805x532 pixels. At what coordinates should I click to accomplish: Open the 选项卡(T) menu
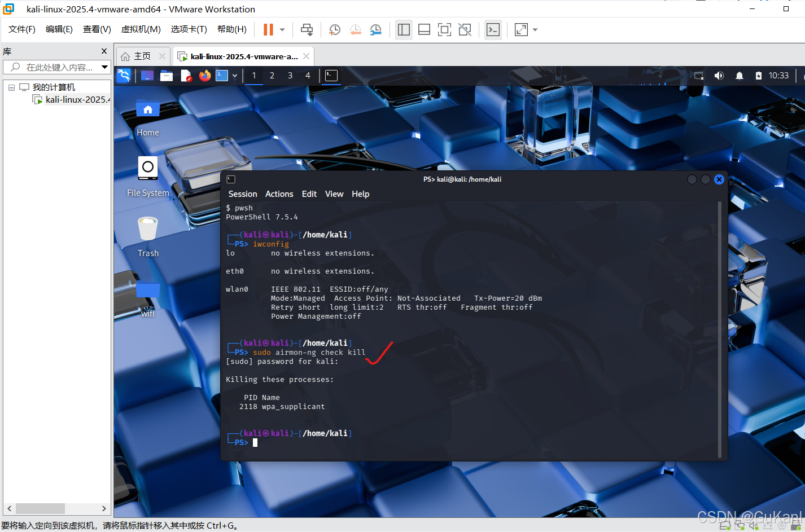pos(189,29)
